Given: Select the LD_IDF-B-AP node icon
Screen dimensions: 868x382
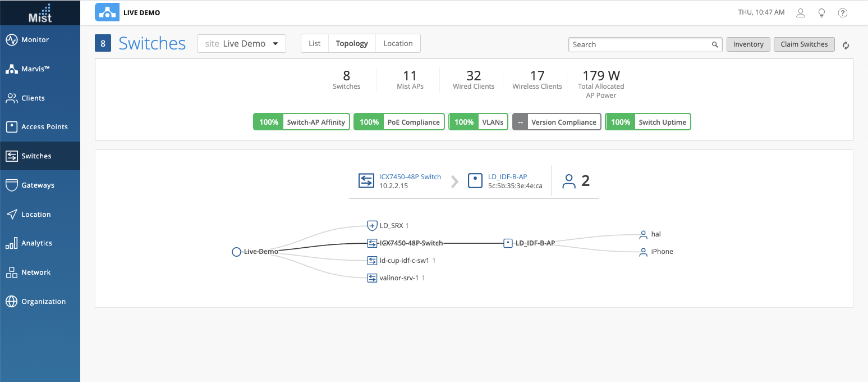Looking at the screenshot, I should [x=507, y=243].
